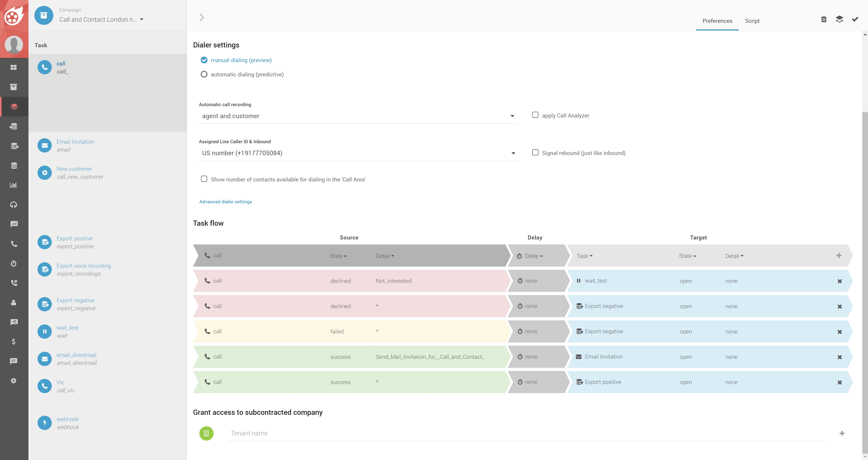Open Advanced dialer settings link
This screenshot has height=460, width=868.
[225, 202]
